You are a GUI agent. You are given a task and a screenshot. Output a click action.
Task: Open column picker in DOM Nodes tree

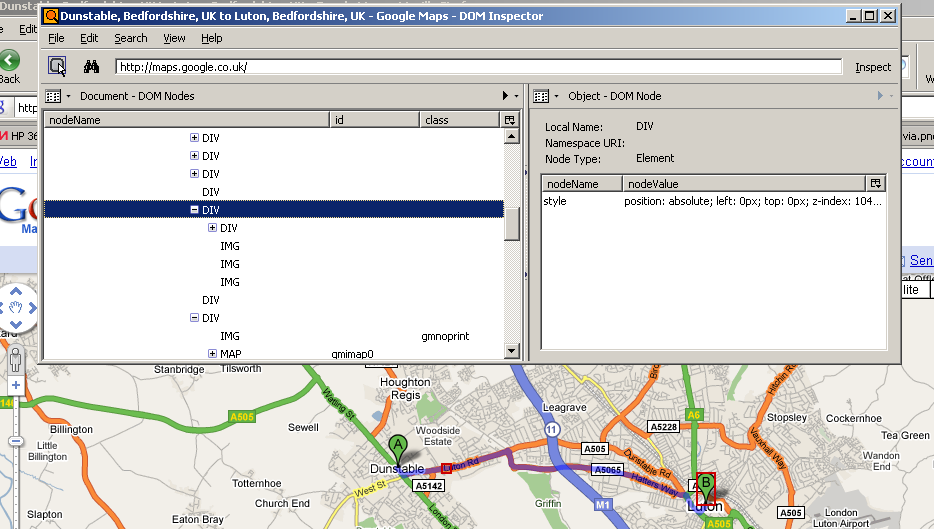(510, 120)
